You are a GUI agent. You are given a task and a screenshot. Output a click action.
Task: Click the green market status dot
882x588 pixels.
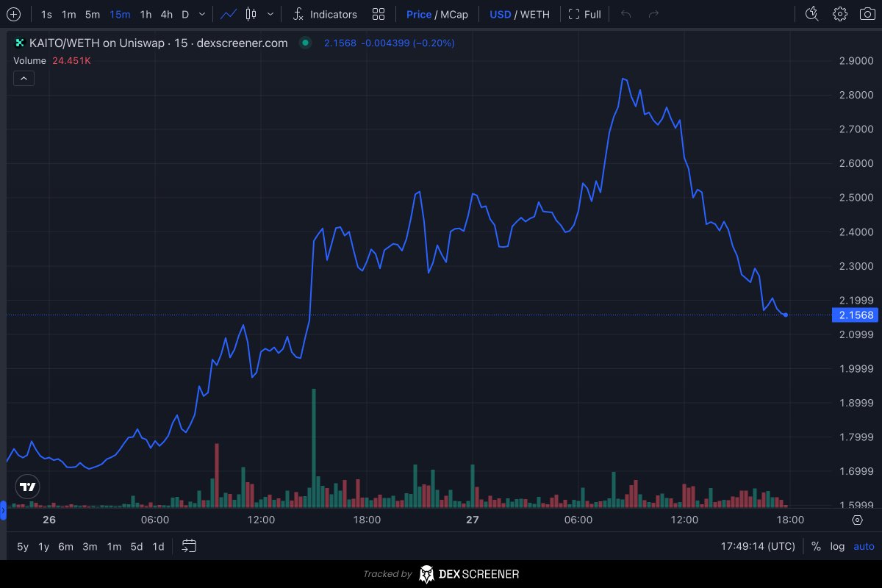[x=305, y=43]
